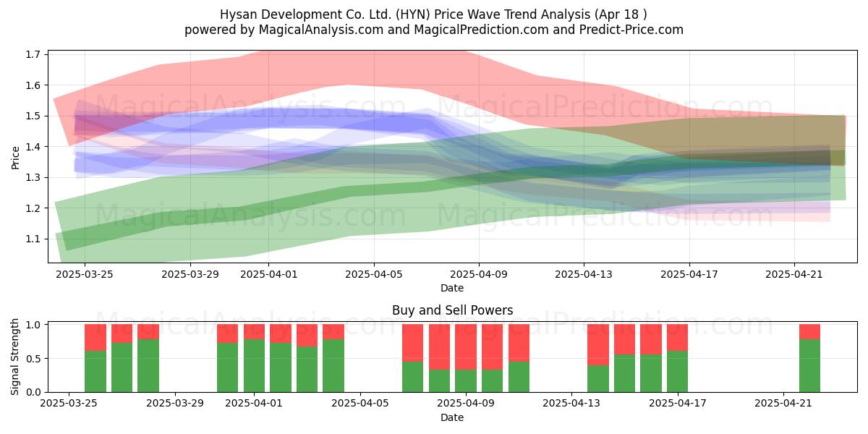Click the 2025-04-17 tick under the bar chart
This screenshot has width=868, height=434.
point(678,404)
